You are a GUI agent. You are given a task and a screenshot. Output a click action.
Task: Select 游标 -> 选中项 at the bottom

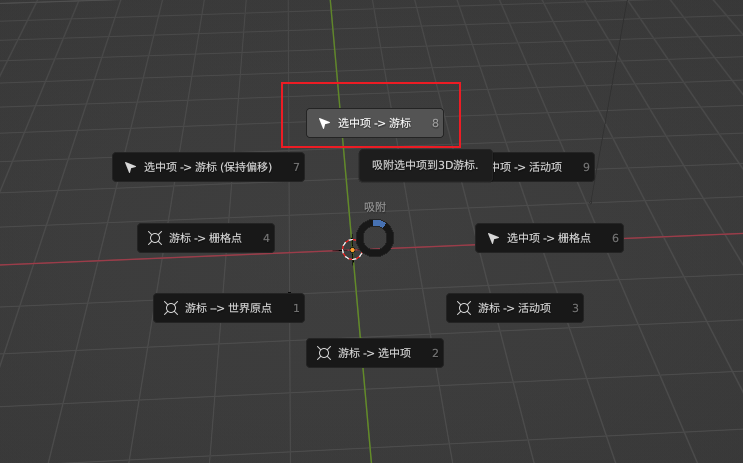(x=374, y=353)
